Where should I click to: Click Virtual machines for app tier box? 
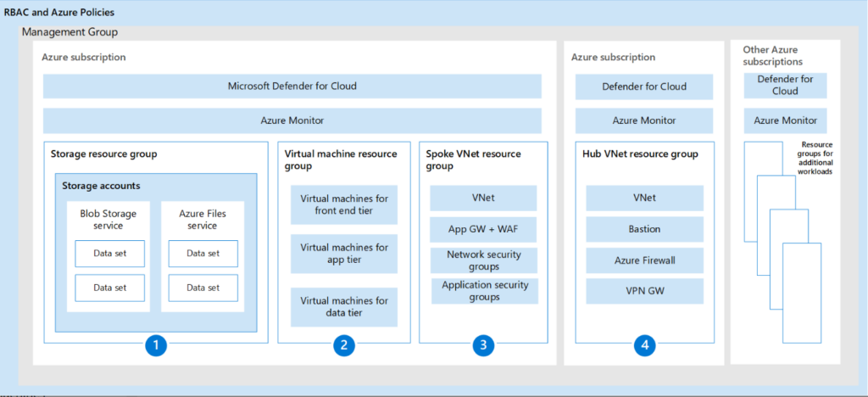(x=344, y=254)
